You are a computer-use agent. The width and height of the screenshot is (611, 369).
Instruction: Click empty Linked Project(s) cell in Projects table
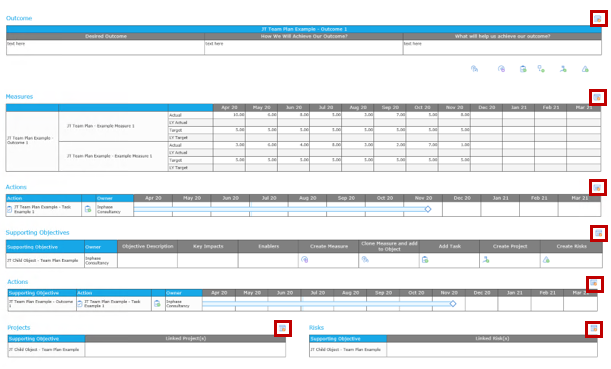coord(185,350)
